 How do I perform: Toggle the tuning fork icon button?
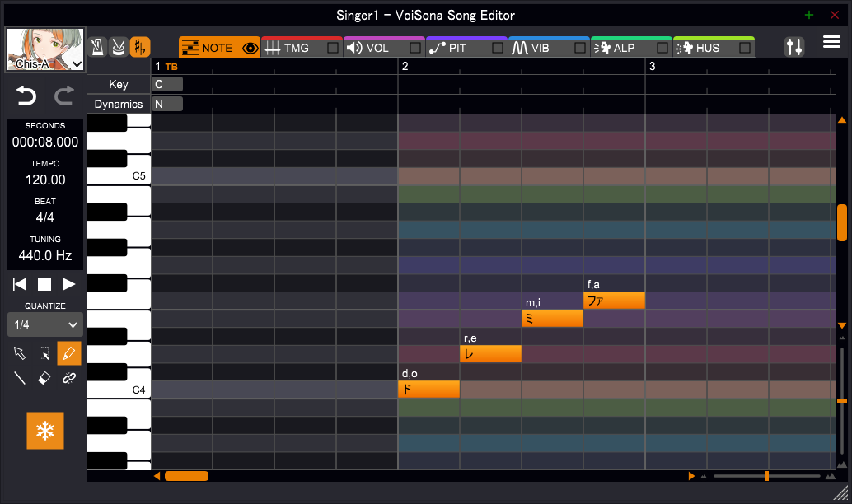pos(119,47)
